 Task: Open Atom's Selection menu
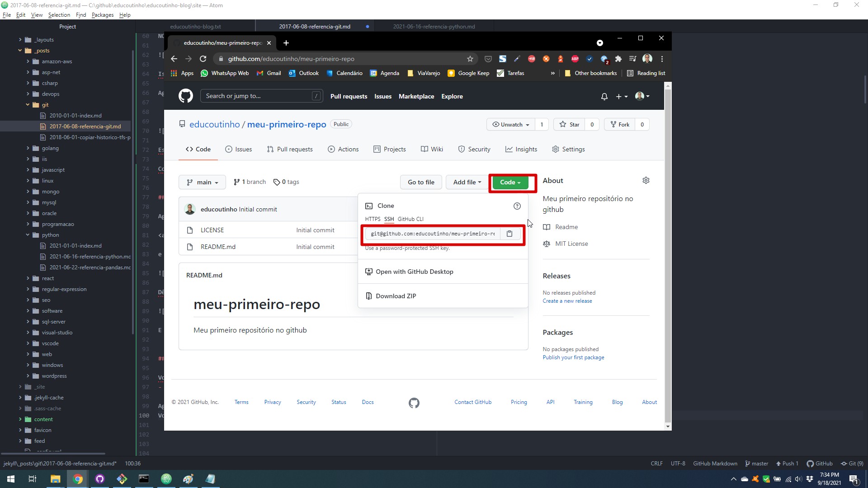click(x=59, y=15)
